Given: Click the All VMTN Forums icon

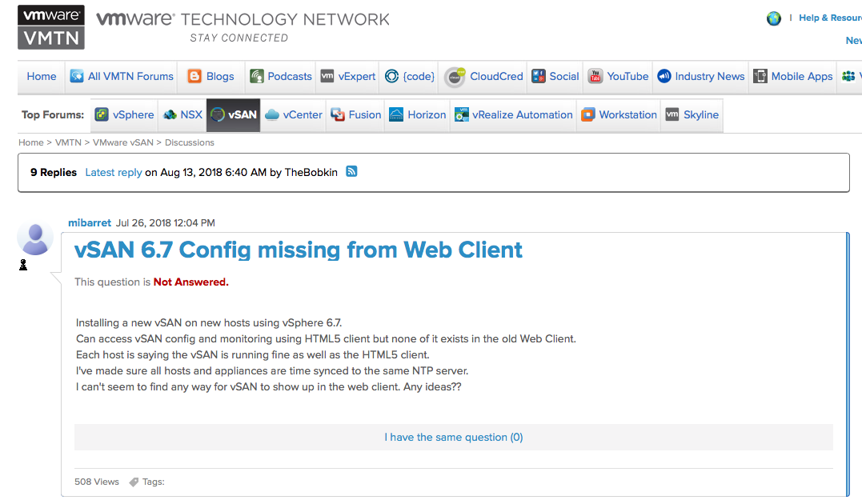Looking at the screenshot, I should tap(77, 76).
